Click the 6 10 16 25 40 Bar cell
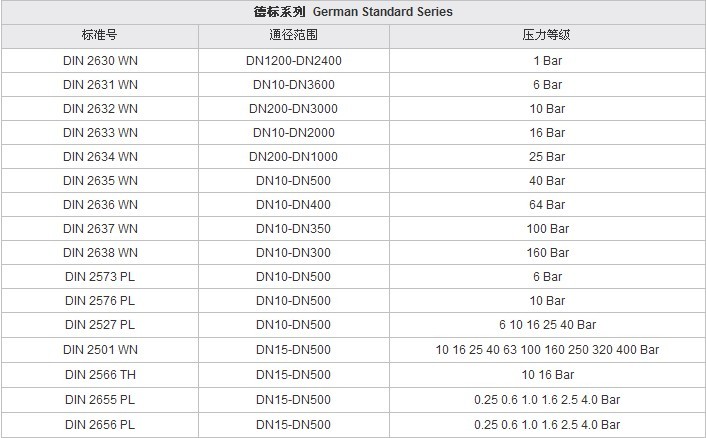The width and height of the screenshot is (706, 438). tap(547, 325)
